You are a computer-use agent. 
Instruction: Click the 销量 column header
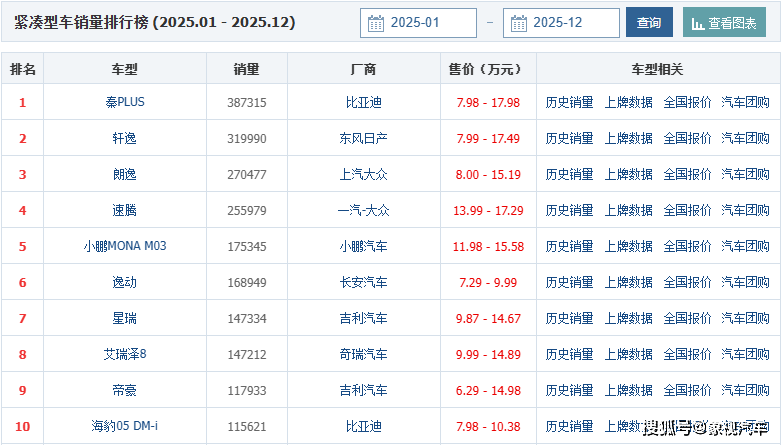(246, 69)
